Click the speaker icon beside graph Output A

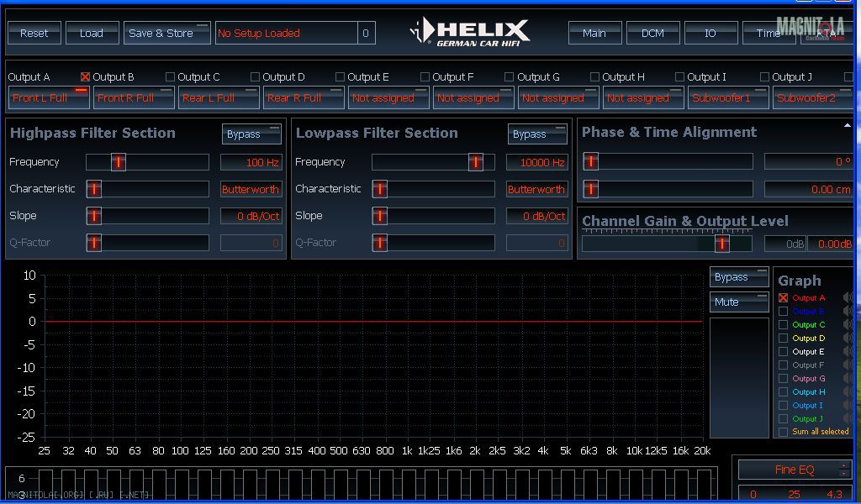(x=848, y=298)
